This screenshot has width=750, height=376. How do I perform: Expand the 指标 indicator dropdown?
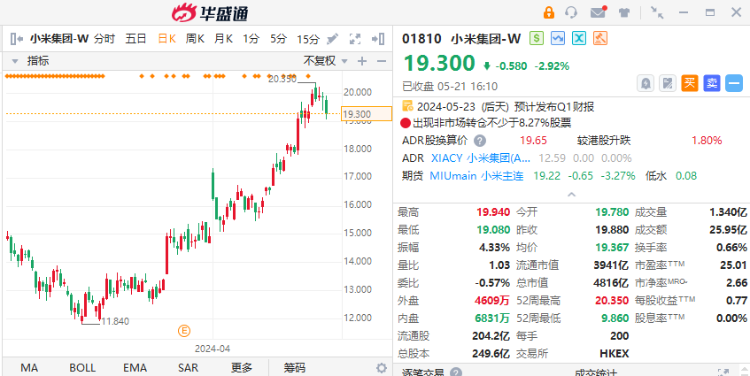[31, 61]
